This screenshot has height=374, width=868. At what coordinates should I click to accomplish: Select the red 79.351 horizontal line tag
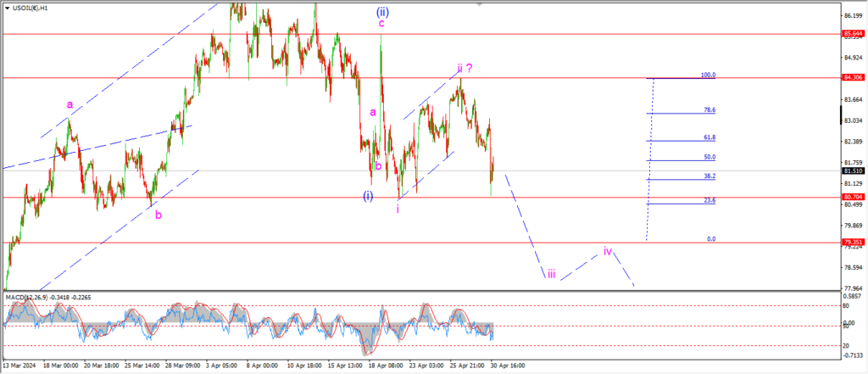(853, 243)
